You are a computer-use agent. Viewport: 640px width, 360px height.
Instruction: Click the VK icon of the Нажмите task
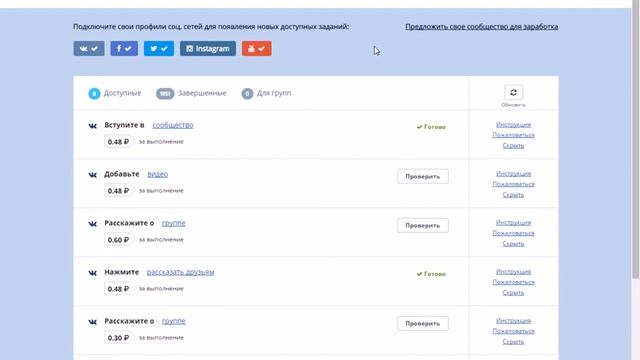(93, 273)
